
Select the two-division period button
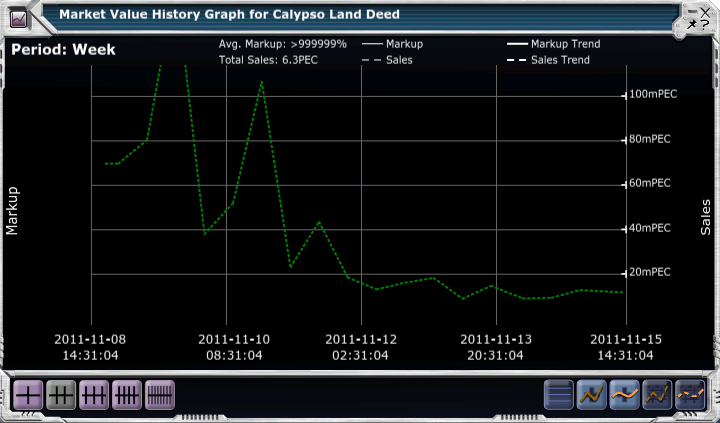pyautogui.click(x=61, y=395)
